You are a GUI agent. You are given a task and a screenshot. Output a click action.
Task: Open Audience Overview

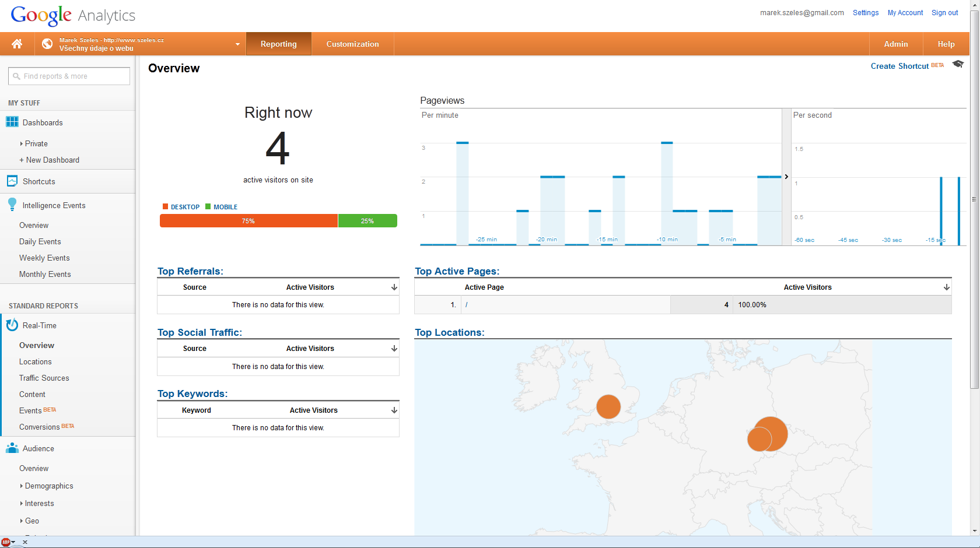point(34,468)
